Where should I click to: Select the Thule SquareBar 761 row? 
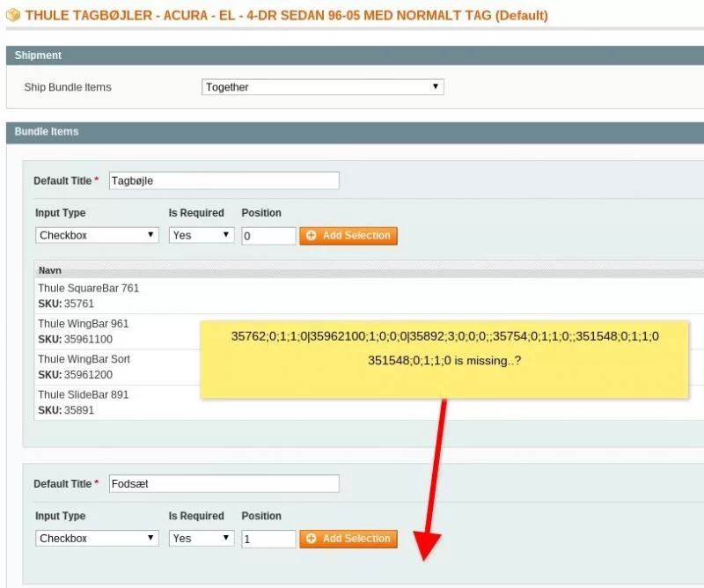click(369, 296)
